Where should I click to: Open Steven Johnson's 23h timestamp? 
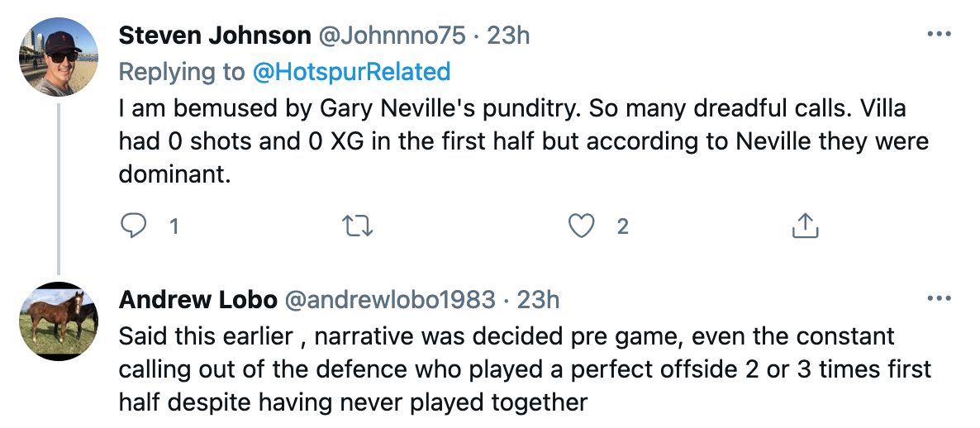pyautogui.click(x=508, y=36)
